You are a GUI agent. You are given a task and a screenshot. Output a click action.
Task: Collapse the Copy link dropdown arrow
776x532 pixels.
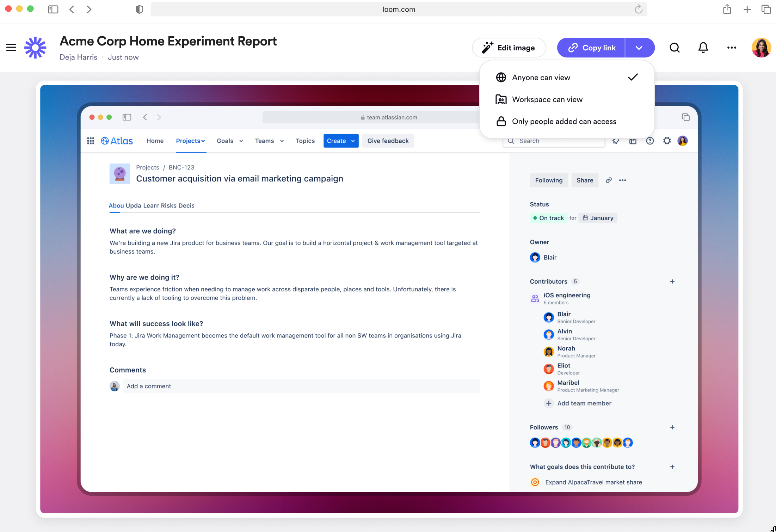click(x=639, y=48)
